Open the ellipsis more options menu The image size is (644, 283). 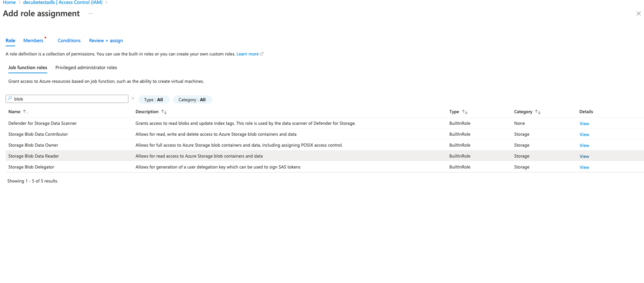tap(90, 14)
